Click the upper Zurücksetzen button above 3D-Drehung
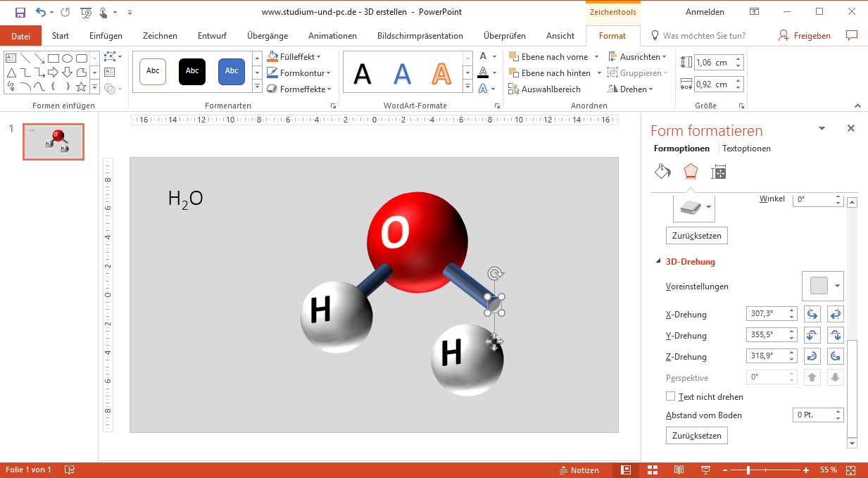The height and width of the screenshot is (478, 868). click(697, 235)
